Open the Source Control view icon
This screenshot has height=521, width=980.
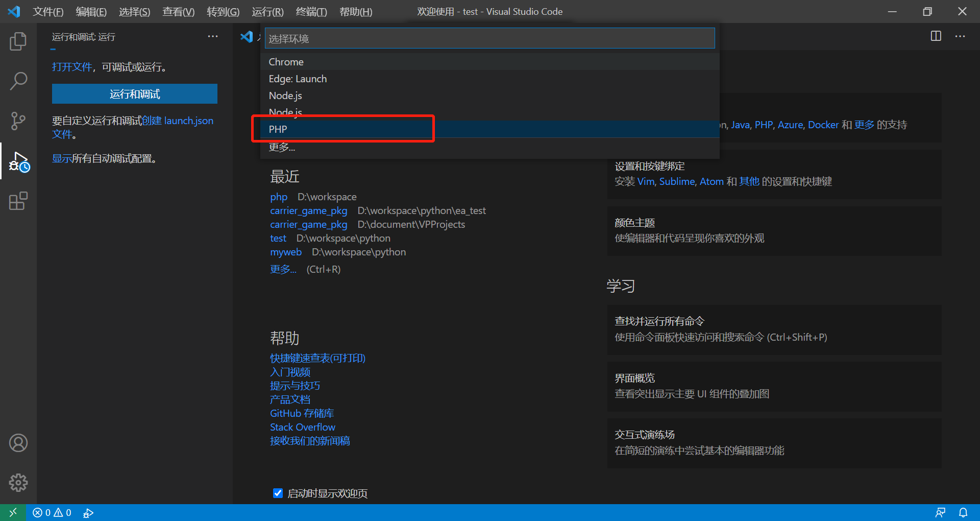coord(18,121)
